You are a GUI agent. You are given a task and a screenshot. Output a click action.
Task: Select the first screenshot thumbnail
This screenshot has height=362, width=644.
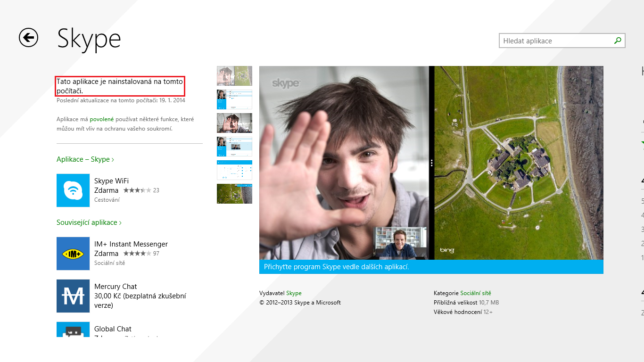pyautogui.click(x=234, y=75)
